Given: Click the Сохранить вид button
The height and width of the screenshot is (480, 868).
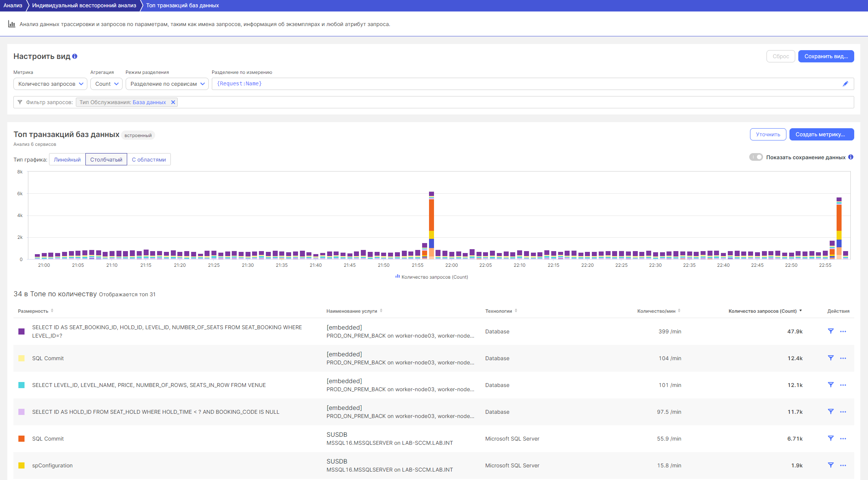Looking at the screenshot, I should (x=826, y=56).
